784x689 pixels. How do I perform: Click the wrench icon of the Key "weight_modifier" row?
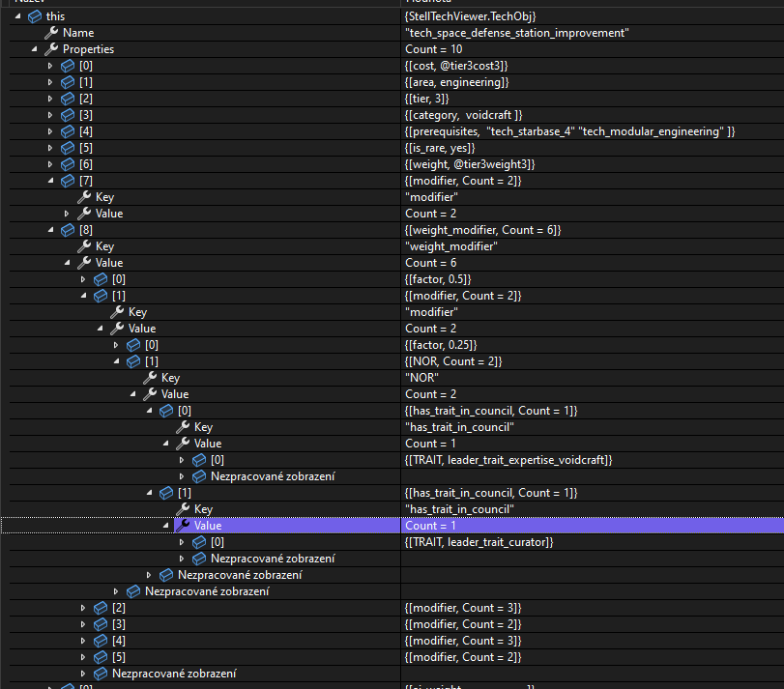click(84, 246)
